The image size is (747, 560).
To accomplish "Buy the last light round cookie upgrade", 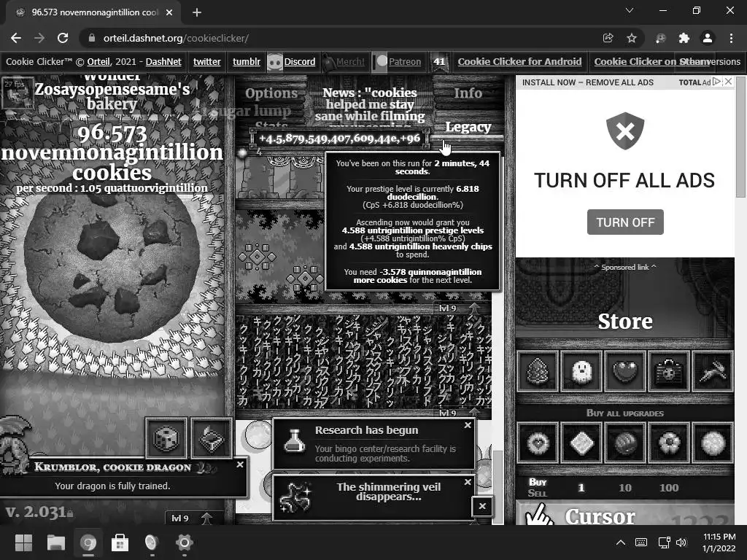I will coord(713,443).
